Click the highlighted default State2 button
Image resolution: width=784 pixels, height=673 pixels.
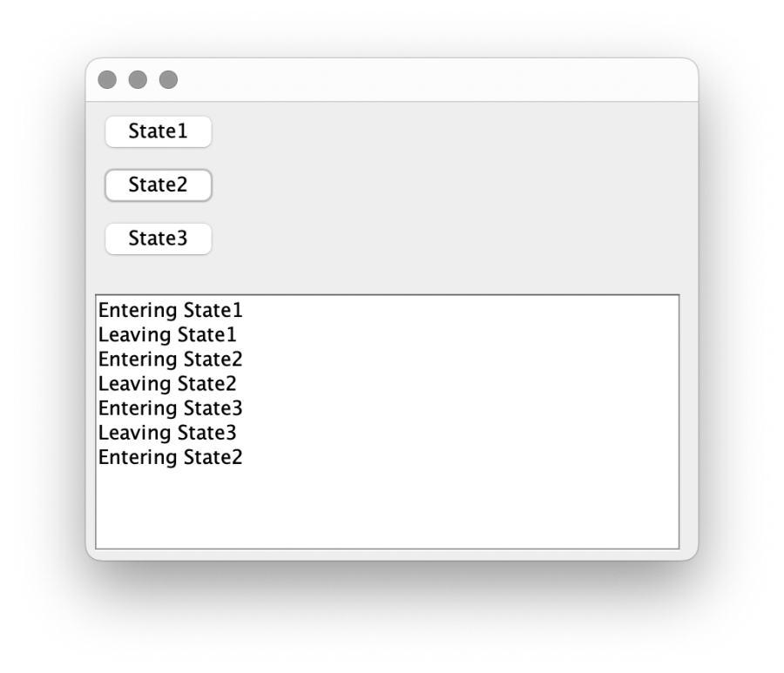point(158,185)
